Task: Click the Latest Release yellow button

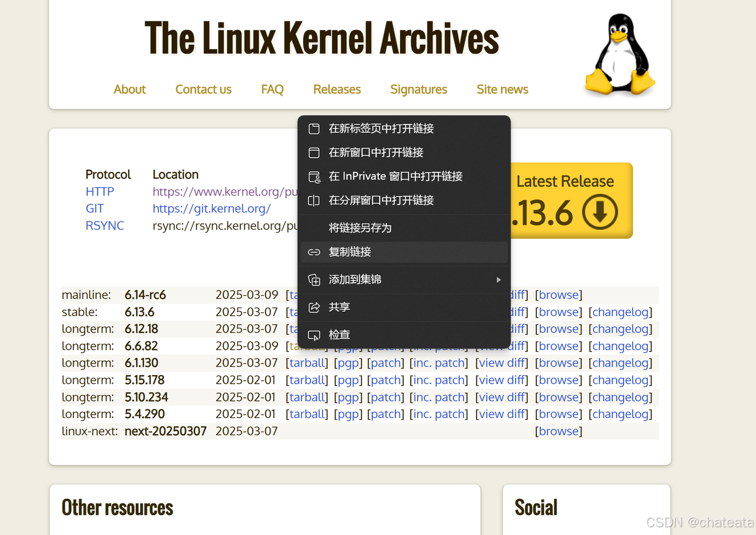Action: [x=571, y=201]
